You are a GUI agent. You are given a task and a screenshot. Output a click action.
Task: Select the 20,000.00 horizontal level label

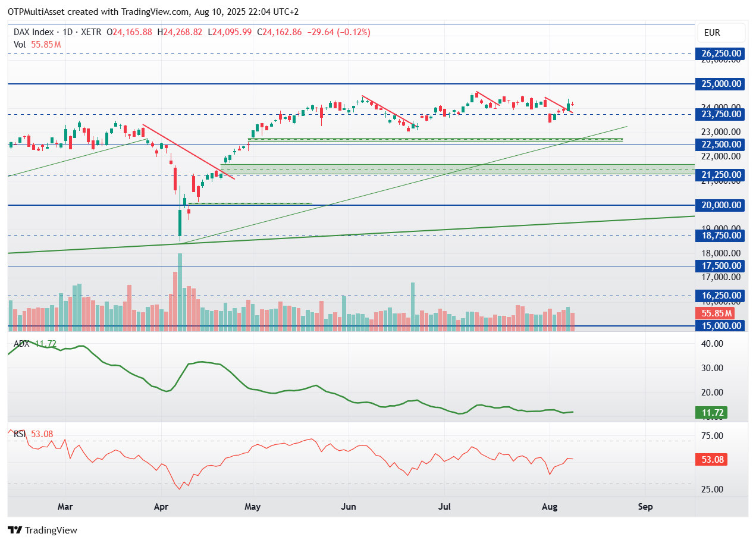[x=720, y=205]
